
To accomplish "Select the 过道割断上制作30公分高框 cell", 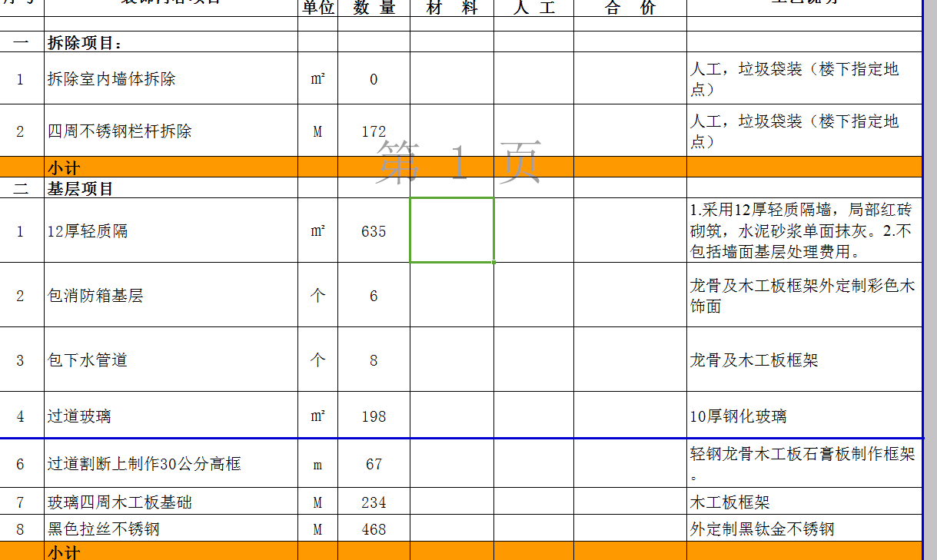I will pos(171,464).
